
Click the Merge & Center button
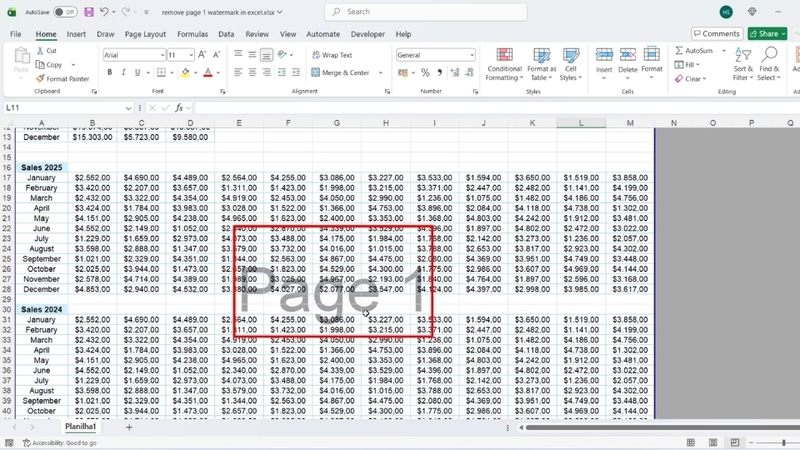340,72
